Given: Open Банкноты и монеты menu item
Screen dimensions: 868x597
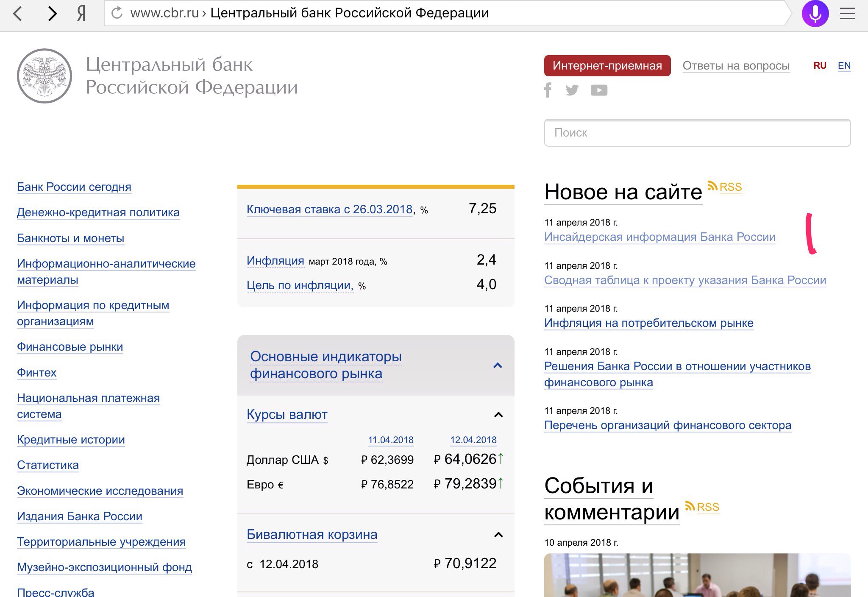Looking at the screenshot, I should coord(71,238).
